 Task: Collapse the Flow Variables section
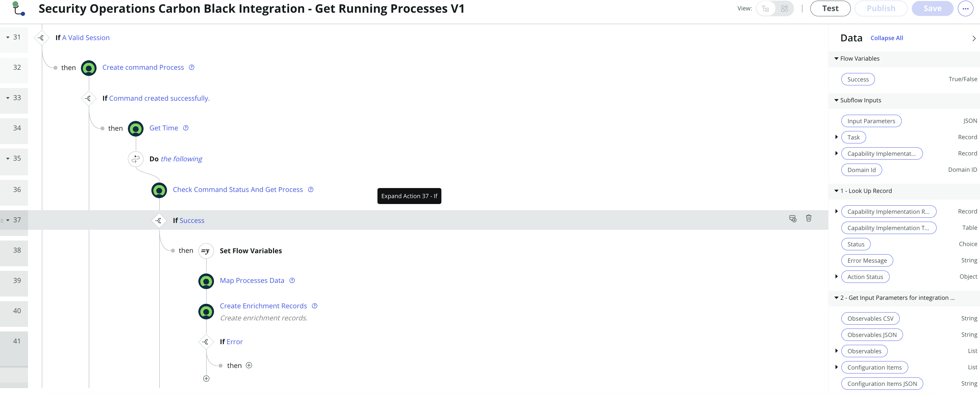836,59
